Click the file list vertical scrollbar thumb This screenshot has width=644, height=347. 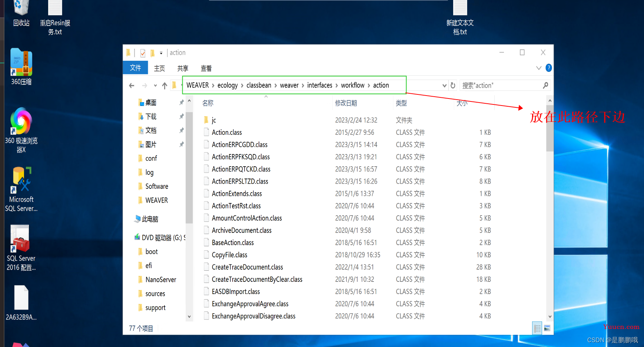(550, 128)
